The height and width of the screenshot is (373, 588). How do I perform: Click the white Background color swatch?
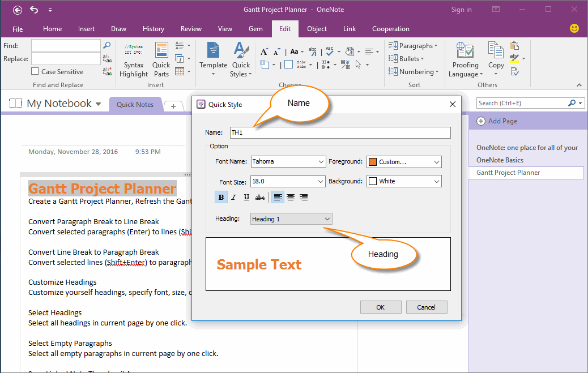[x=373, y=182]
